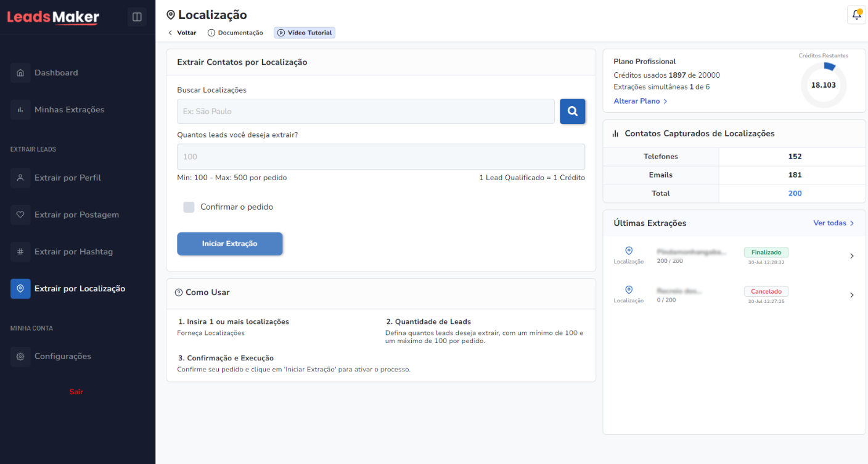868x464 pixels.
Task: Click the Iniciar Extração button
Action: point(229,244)
